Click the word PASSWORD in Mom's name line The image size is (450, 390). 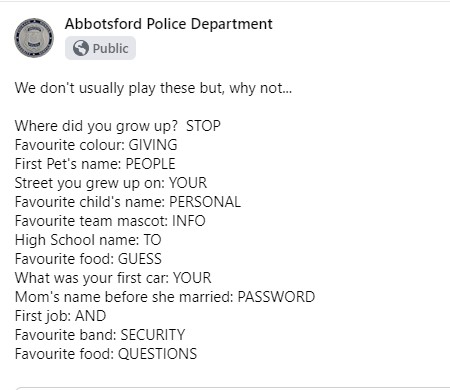276,297
